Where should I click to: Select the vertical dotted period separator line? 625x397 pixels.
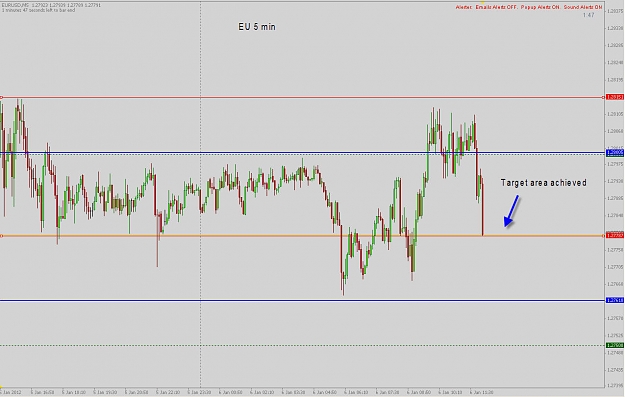coord(200,194)
